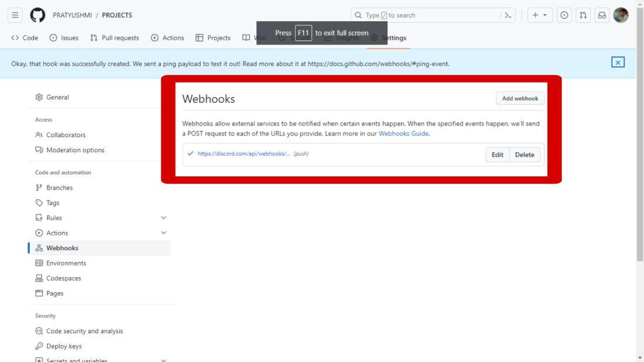The height and width of the screenshot is (362, 644).
Task: Click the server icon beside Environments
Action: point(39,264)
